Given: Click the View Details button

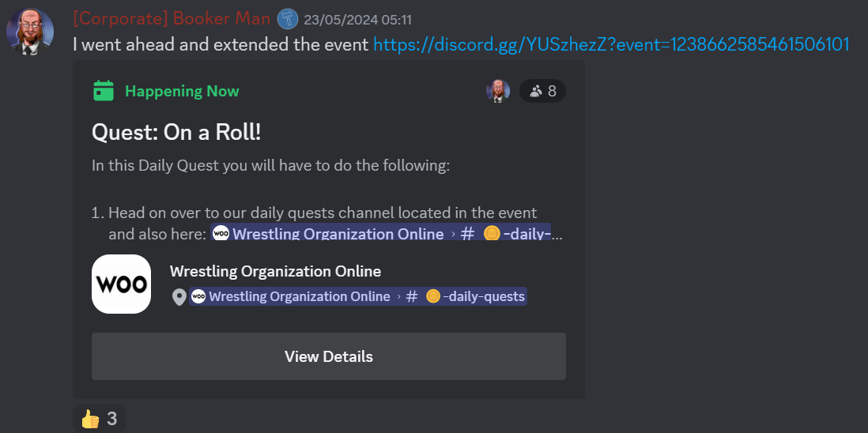Looking at the screenshot, I should (329, 356).
